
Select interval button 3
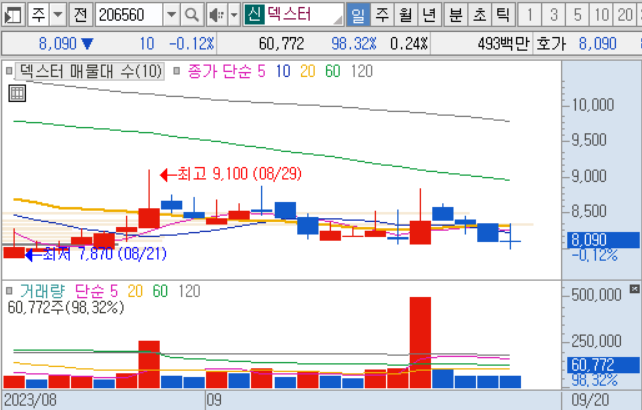(x=554, y=15)
